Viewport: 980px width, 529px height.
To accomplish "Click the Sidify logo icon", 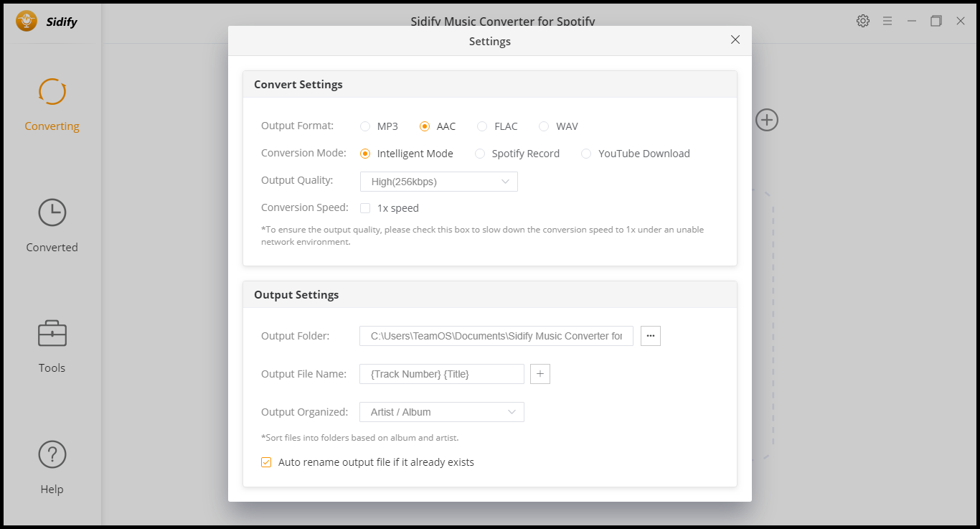I will click(27, 21).
